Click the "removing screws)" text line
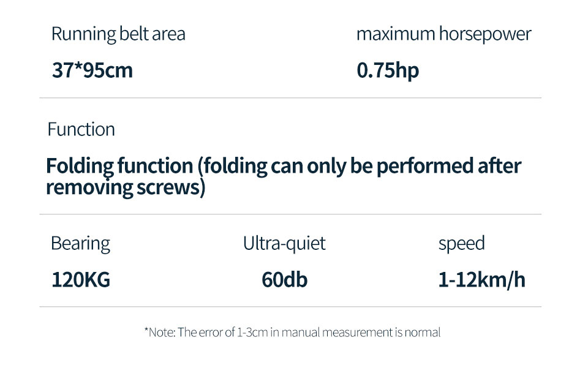 coord(125,187)
